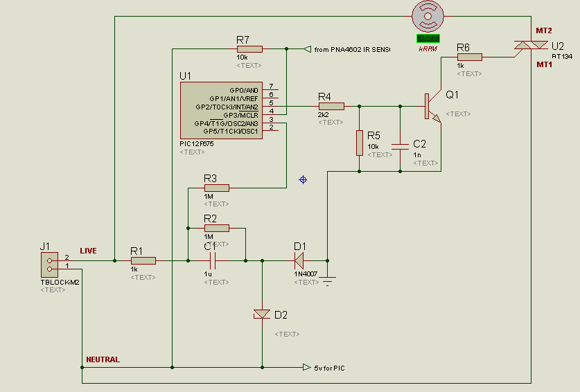Select resistor R5 body

tap(360, 143)
